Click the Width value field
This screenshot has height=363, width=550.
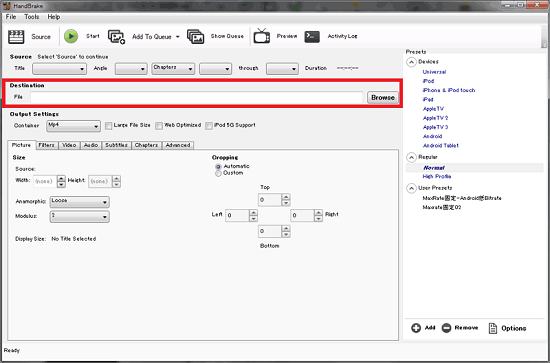pos(45,181)
